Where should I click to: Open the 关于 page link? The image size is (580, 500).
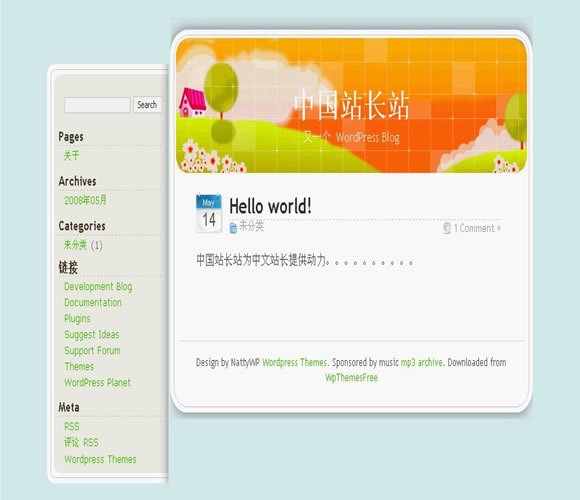(71, 155)
